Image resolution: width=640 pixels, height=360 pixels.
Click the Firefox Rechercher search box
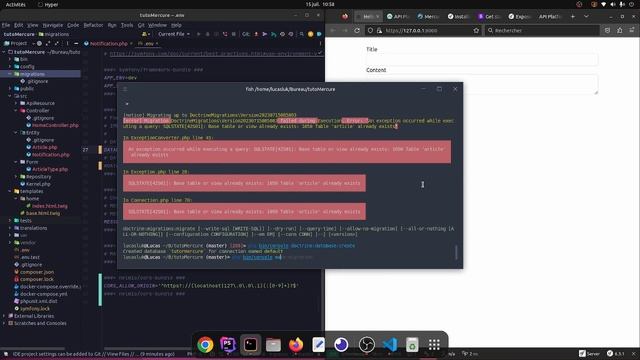tap(542, 30)
